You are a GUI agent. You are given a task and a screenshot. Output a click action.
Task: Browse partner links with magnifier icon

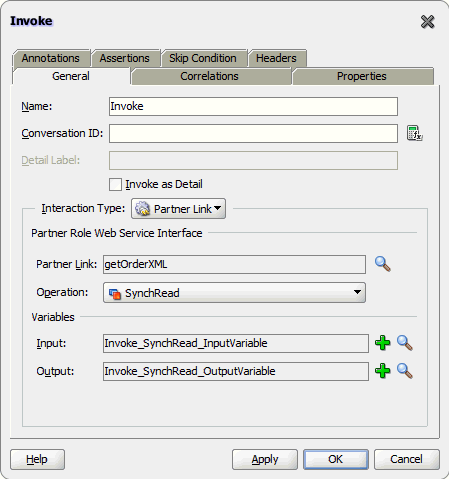tap(383, 264)
